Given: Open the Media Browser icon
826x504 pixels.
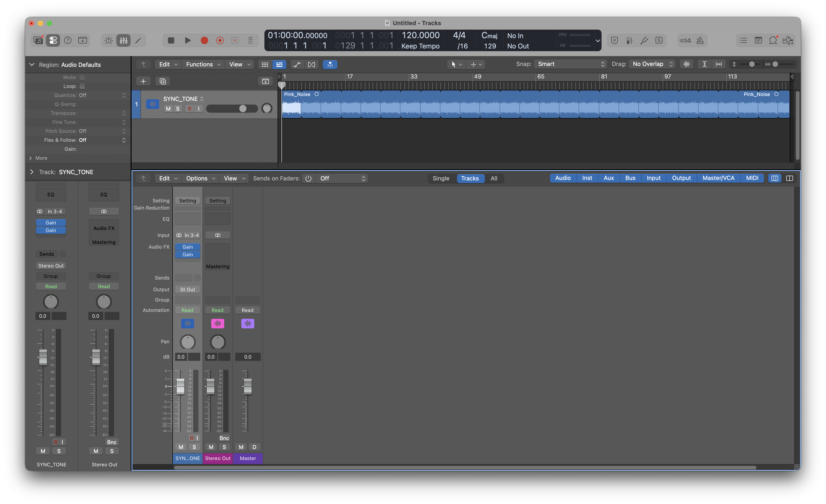Looking at the screenshot, I should click(x=788, y=41).
